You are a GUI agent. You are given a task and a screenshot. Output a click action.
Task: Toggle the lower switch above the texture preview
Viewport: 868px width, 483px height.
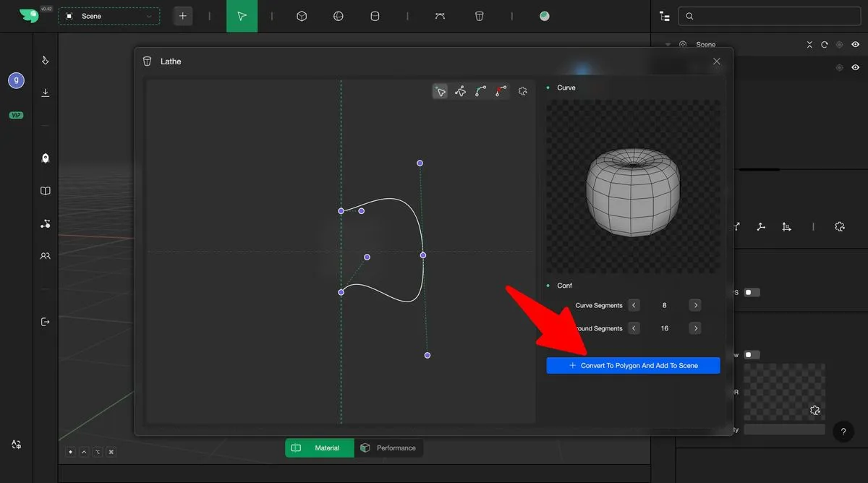(752, 355)
